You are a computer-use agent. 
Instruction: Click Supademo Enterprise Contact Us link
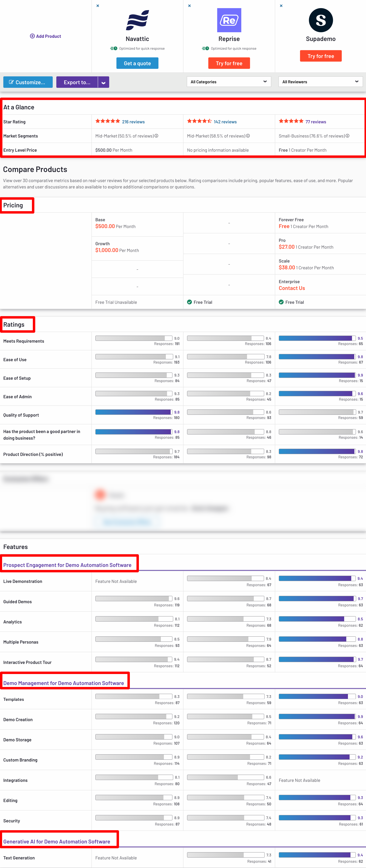coord(292,288)
